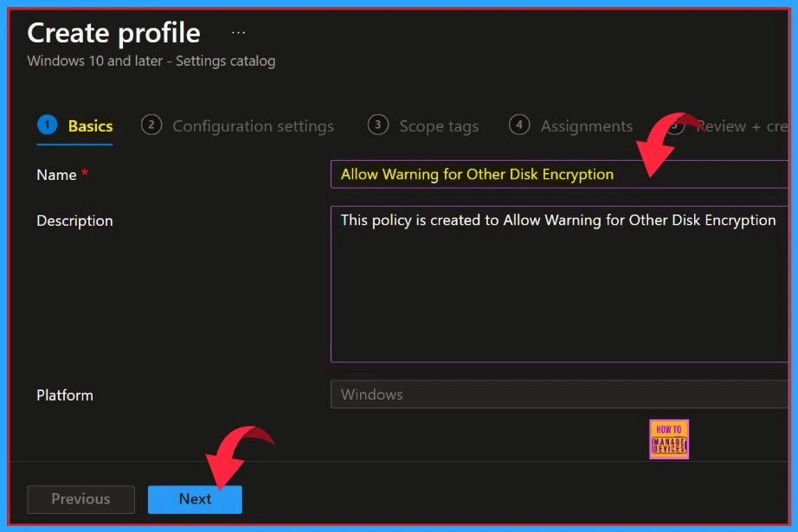Click the step 4 circle icon
Viewport: 798px width, 532px height.
tap(519, 125)
